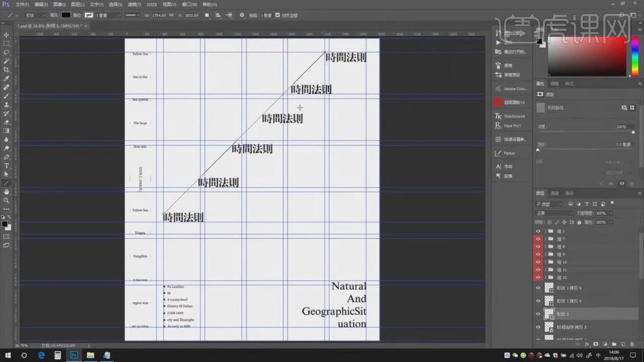Click the 快速设置 panel button
This screenshot has width=644, height=362.
pos(511,139)
